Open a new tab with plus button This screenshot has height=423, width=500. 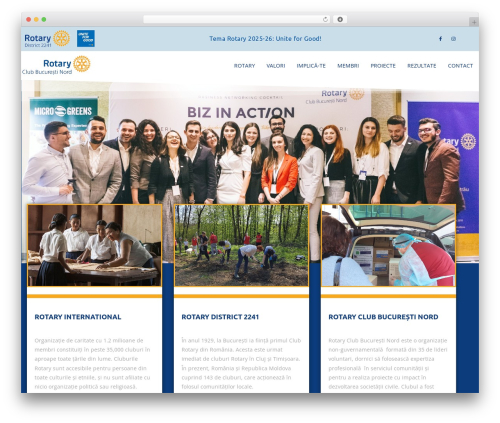coord(474,22)
